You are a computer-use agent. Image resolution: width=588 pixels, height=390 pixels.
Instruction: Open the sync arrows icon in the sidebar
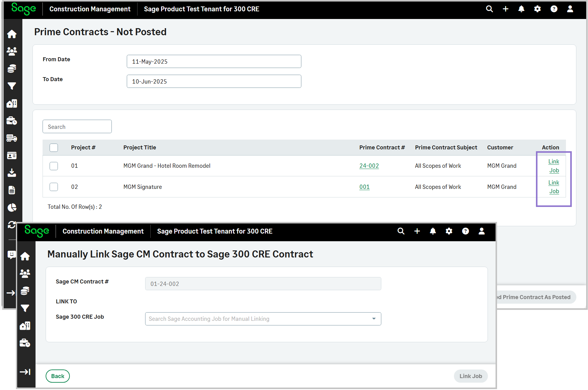12,225
